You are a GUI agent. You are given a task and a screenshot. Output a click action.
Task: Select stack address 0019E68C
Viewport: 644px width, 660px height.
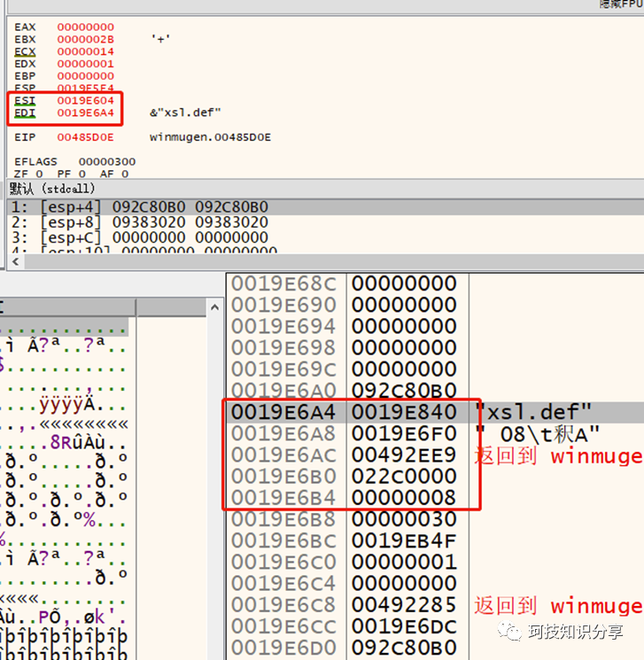[283, 283]
